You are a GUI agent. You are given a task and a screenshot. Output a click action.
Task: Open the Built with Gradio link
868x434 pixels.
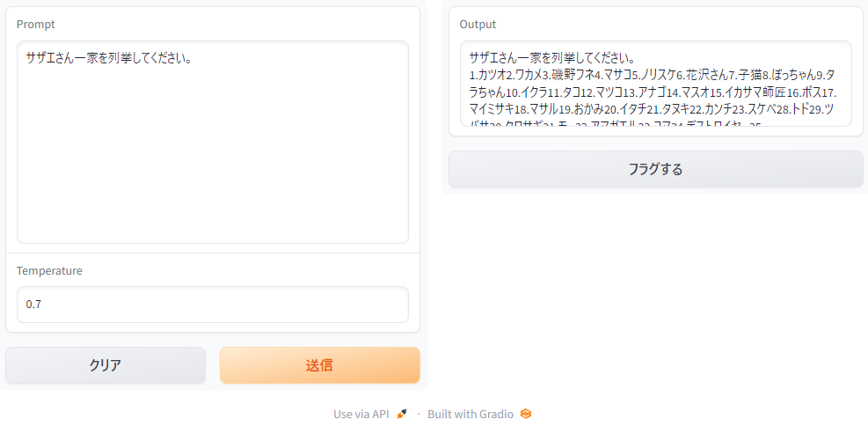point(470,414)
